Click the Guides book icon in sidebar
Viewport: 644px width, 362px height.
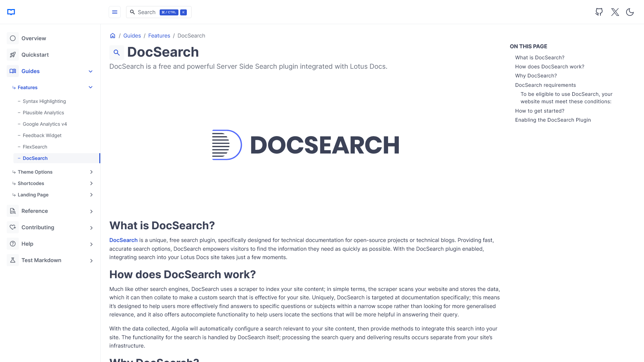click(12, 71)
